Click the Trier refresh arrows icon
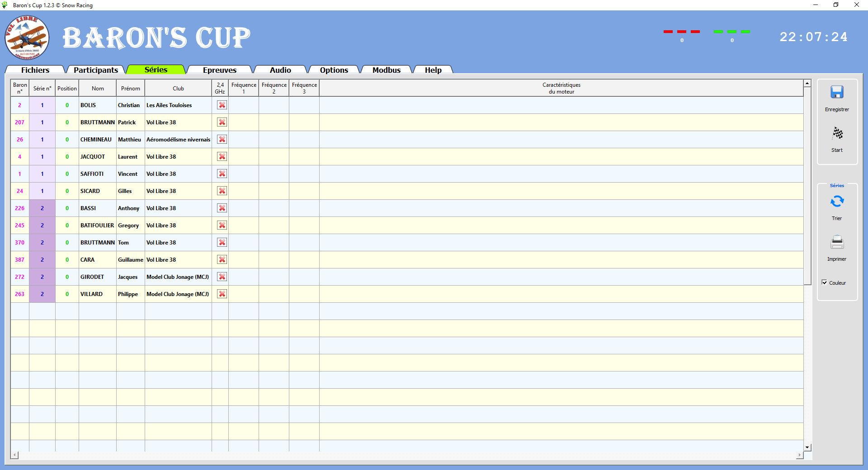 point(837,202)
